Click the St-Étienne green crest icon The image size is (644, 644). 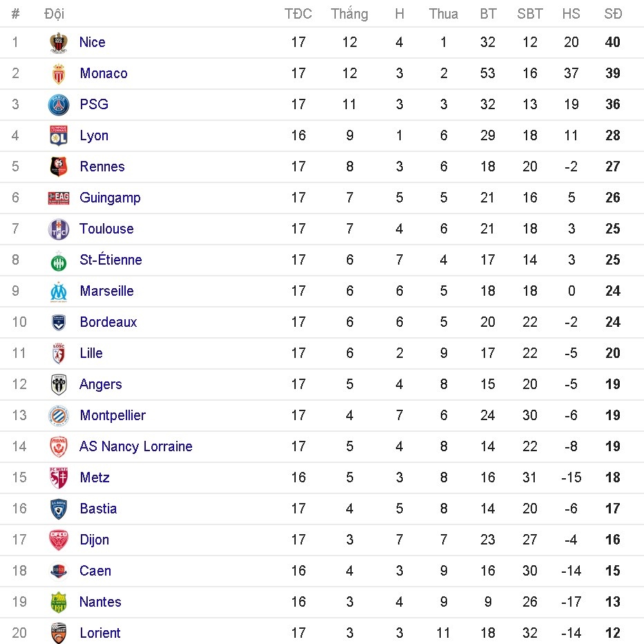tap(59, 261)
